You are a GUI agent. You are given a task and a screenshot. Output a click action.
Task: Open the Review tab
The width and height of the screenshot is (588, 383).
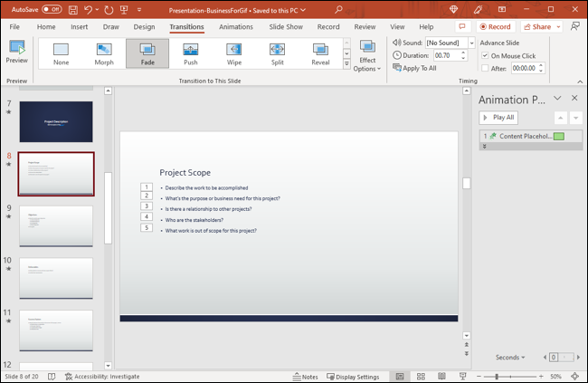pyautogui.click(x=365, y=26)
